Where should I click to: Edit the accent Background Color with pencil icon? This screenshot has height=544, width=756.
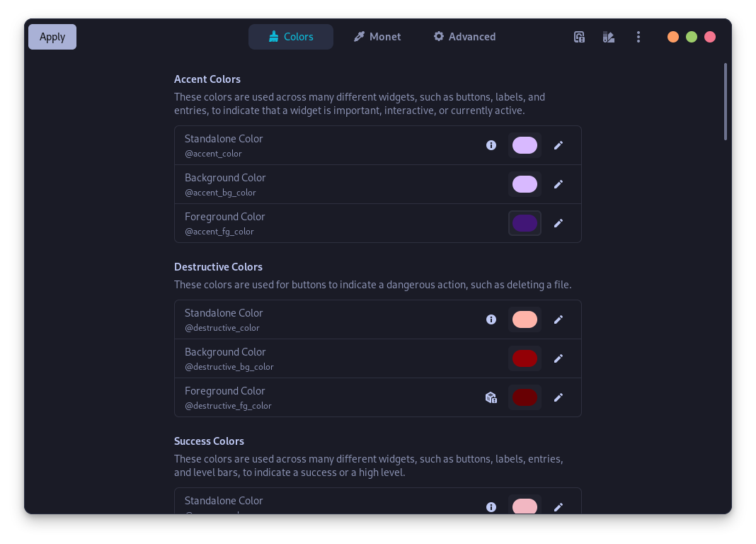pyautogui.click(x=559, y=184)
